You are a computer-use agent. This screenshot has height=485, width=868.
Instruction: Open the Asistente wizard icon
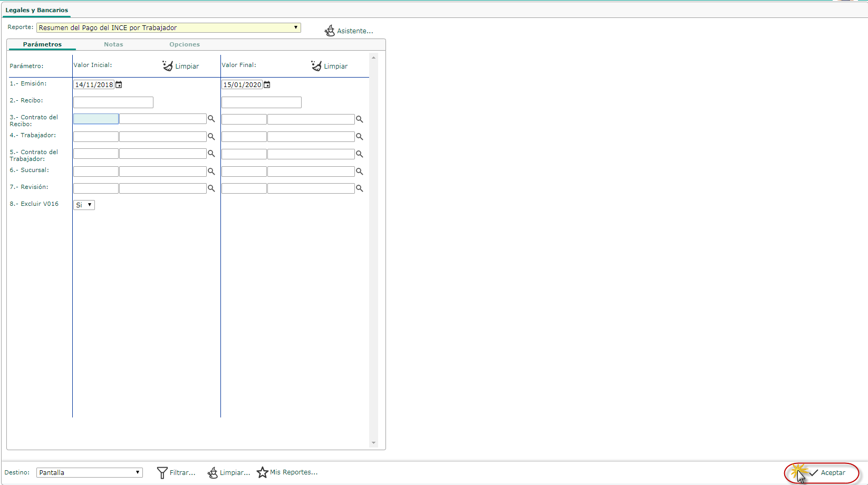[330, 31]
